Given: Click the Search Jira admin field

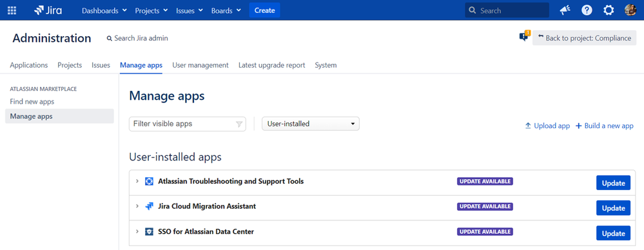Looking at the screenshot, I should click(137, 38).
